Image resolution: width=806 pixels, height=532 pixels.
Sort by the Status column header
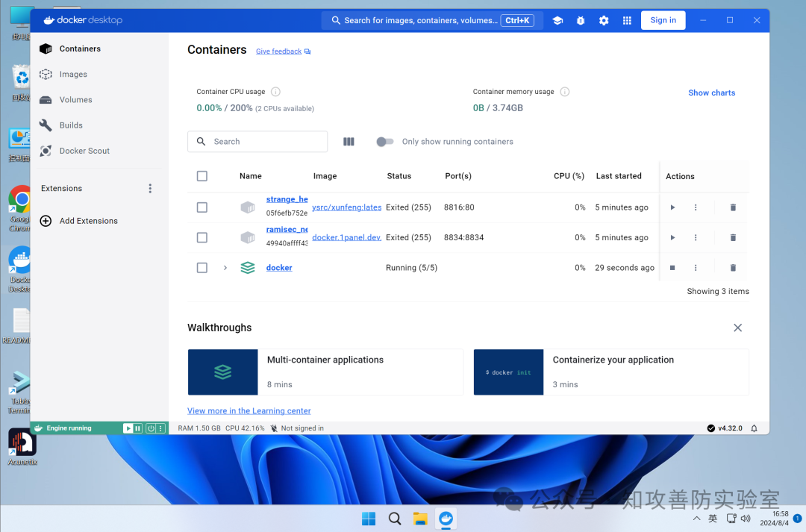399,176
